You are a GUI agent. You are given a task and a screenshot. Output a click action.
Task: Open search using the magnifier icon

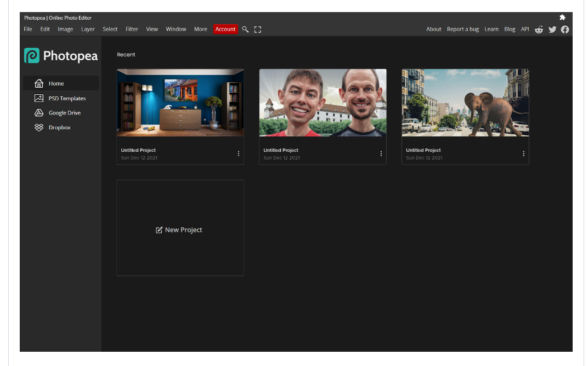[x=245, y=29]
